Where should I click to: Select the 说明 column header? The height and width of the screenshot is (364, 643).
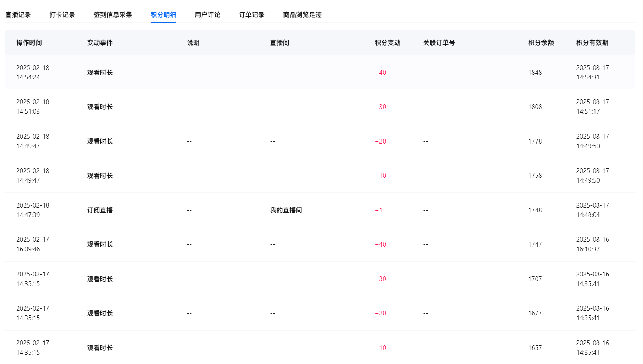click(193, 43)
